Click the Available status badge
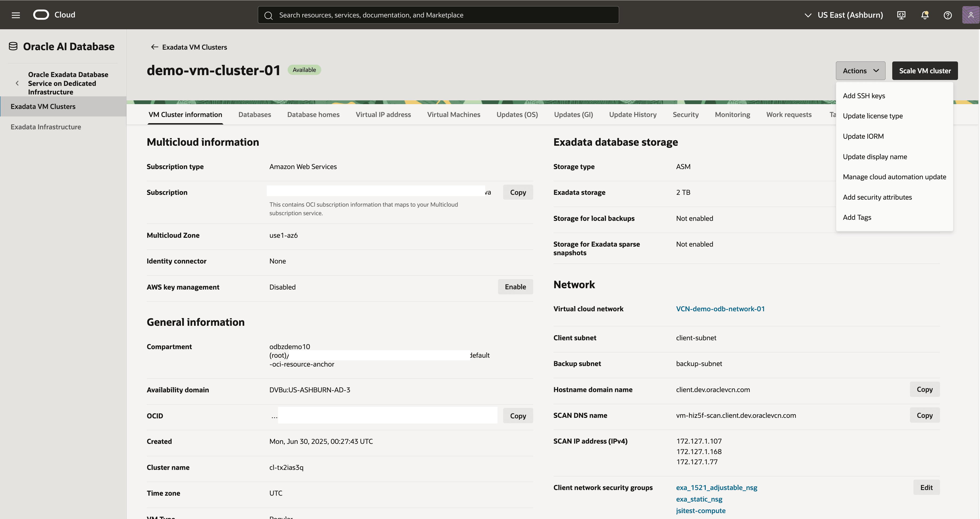The width and height of the screenshot is (980, 519). point(304,70)
